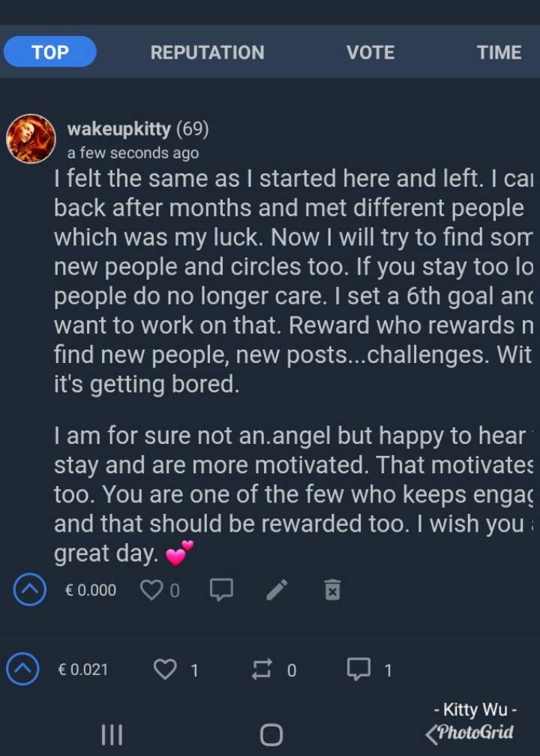
Task: Open the comment timestamp 'a few seconds ago'
Action: pos(133,153)
